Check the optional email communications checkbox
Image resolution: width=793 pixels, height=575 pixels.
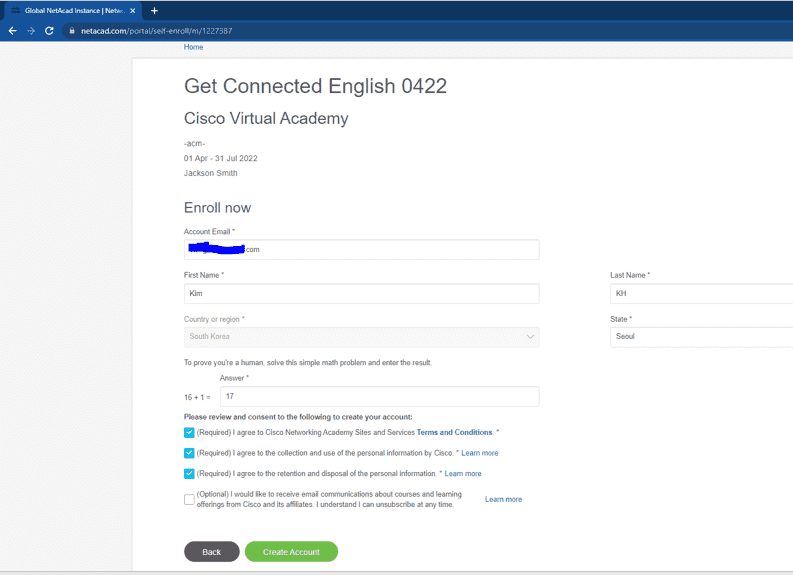(189, 500)
